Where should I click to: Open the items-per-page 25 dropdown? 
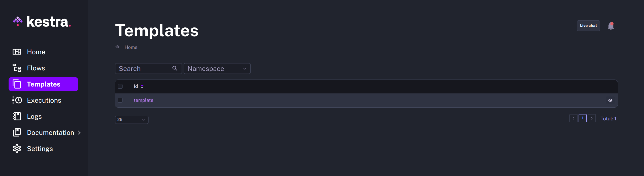(x=131, y=120)
